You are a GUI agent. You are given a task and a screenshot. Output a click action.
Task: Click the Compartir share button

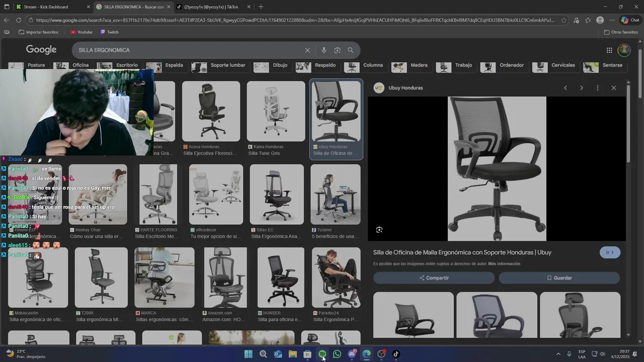click(434, 278)
